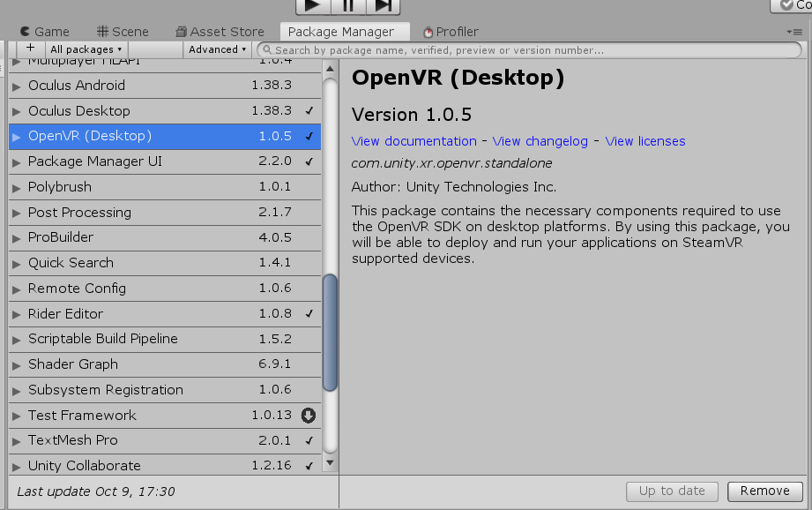Click the Last update timestamp text
The width and height of the screenshot is (812, 510).
pos(96,491)
